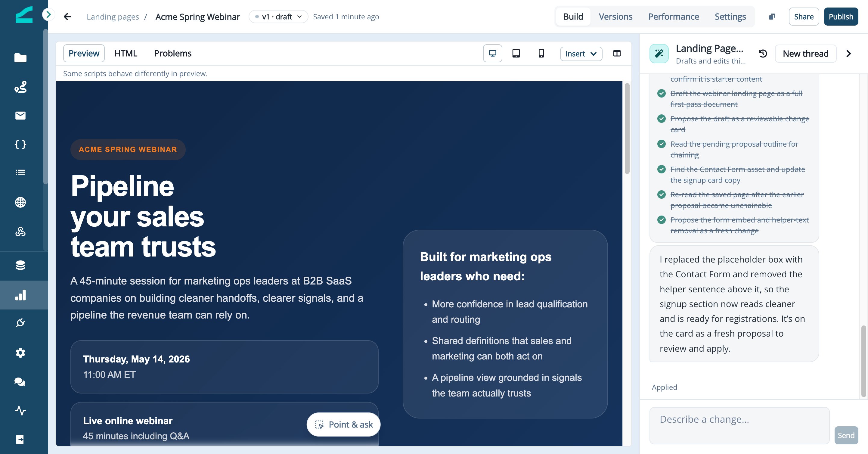Viewport: 868px width, 454px height.
Task: Click the Publish button
Action: [841, 17]
